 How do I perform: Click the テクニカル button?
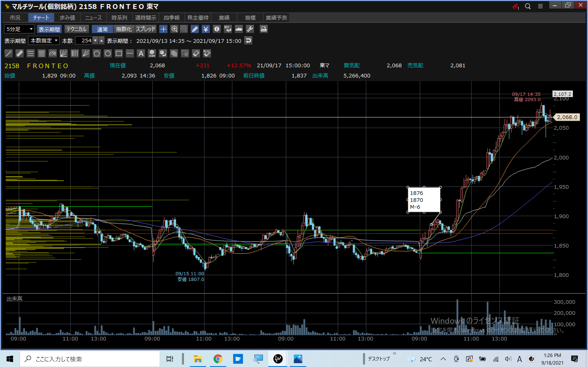[x=76, y=29]
